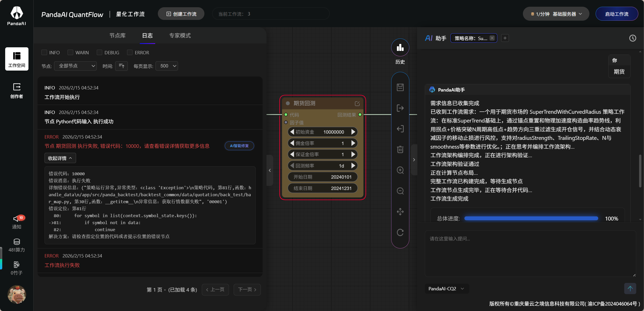Click the 渝ICP备2024046064号 footer link
The width and height of the screenshot is (644, 311).
pos(612,304)
